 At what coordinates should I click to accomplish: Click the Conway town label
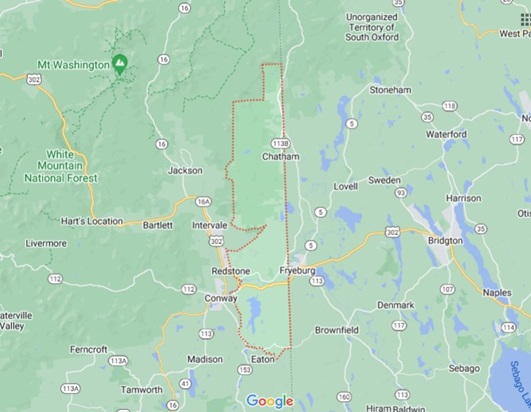click(221, 298)
